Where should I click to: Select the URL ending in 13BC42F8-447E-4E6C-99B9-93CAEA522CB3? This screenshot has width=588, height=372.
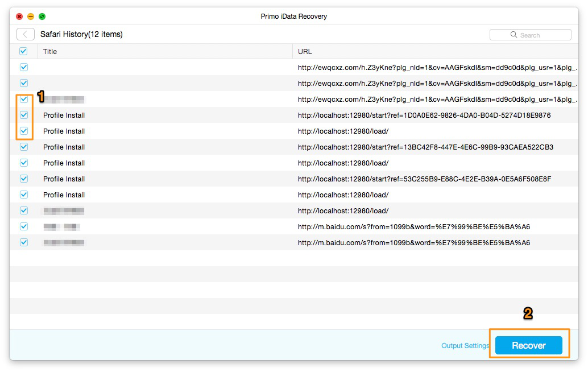tap(425, 147)
